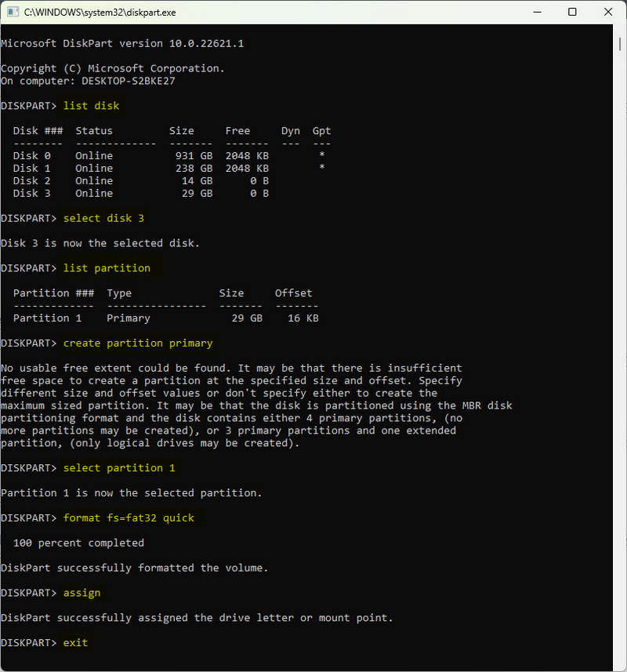
Task: Click 'DiskPart successfully assigned the drive letter' line
Action: tap(197, 618)
